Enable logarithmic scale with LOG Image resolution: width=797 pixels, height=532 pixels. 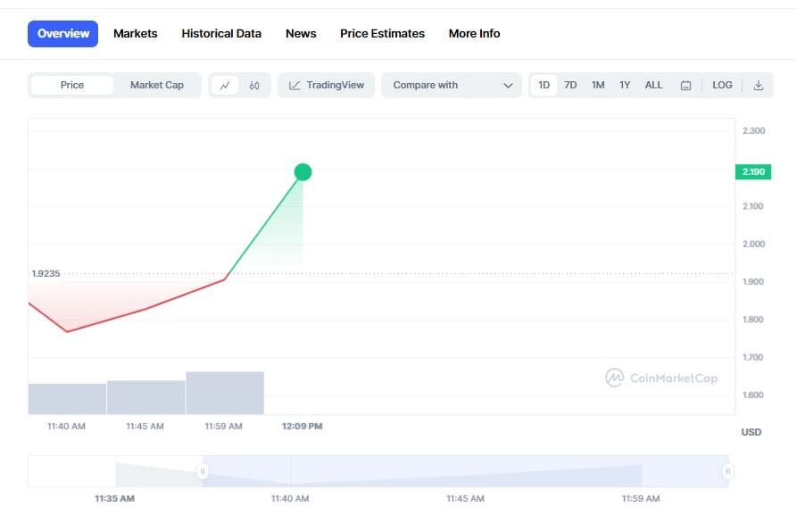pyautogui.click(x=722, y=85)
